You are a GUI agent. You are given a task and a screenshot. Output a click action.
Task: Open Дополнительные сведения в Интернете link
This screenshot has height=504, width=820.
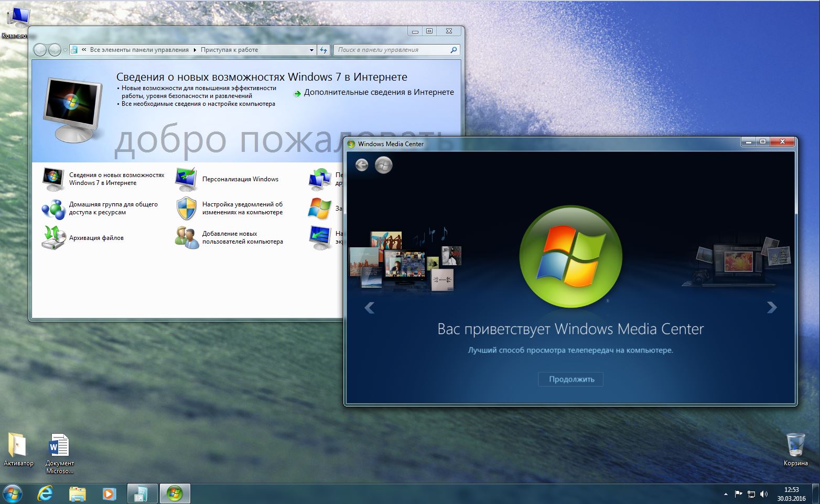pyautogui.click(x=379, y=93)
